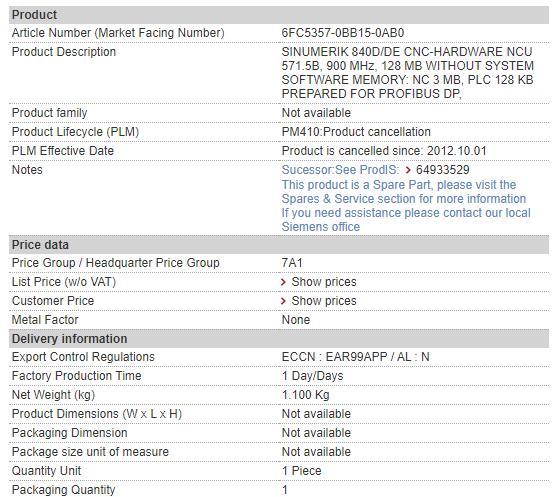
Task: Show prices for List Price (w/o VAT)
Action: click(x=324, y=282)
